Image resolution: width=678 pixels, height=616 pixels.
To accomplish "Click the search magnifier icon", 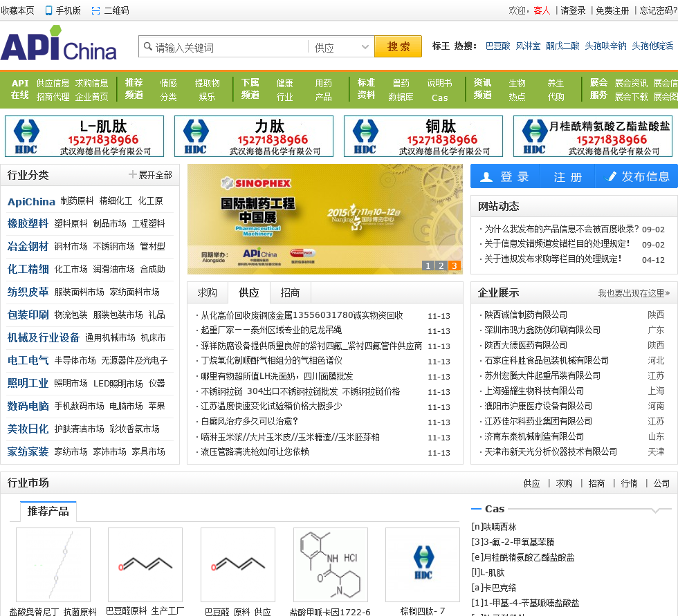I will coord(148,46).
